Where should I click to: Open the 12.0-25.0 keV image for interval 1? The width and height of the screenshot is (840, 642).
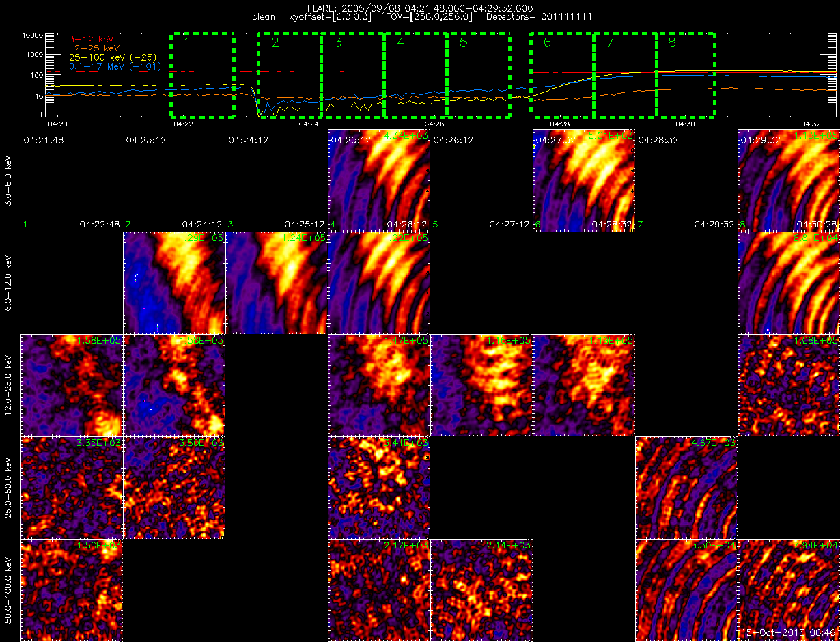coord(72,385)
